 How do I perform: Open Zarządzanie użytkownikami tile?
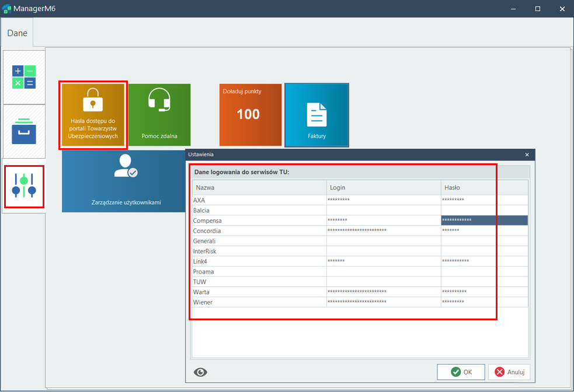tap(124, 181)
